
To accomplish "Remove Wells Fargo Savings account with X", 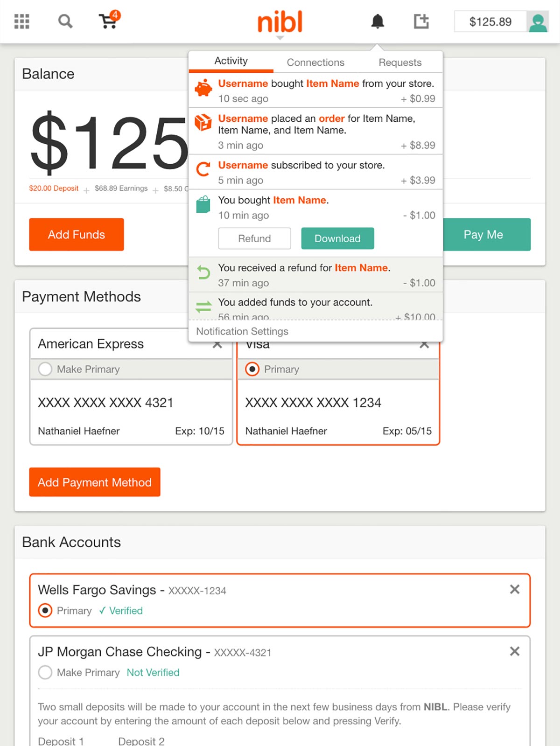I will [515, 589].
